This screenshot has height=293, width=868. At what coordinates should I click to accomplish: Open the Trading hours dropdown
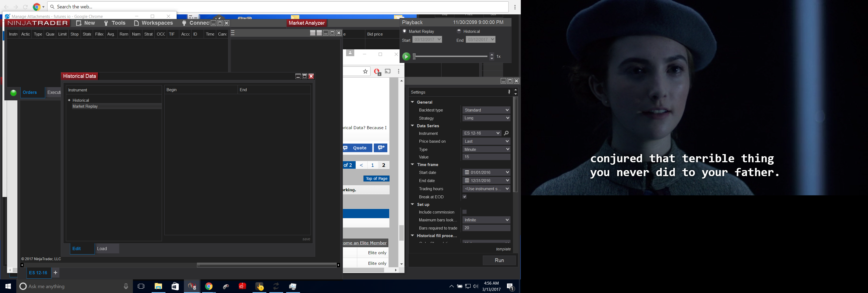click(x=486, y=189)
